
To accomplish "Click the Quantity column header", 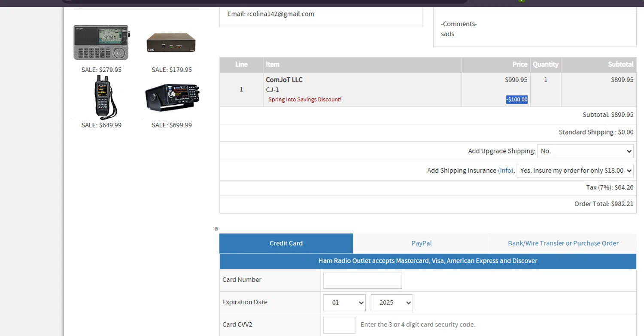I will tap(546, 64).
